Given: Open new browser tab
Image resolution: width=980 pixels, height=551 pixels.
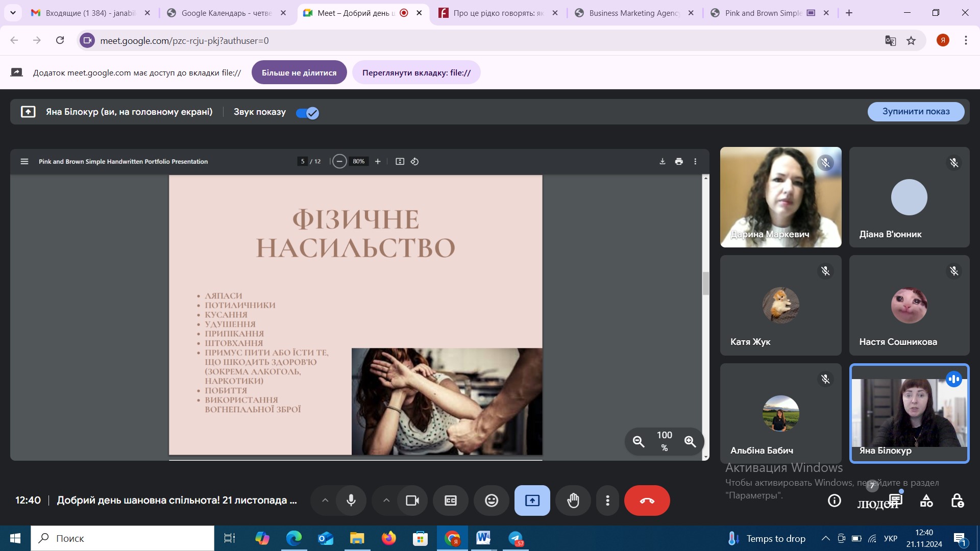Looking at the screenshot, I should tap(849, 13).
